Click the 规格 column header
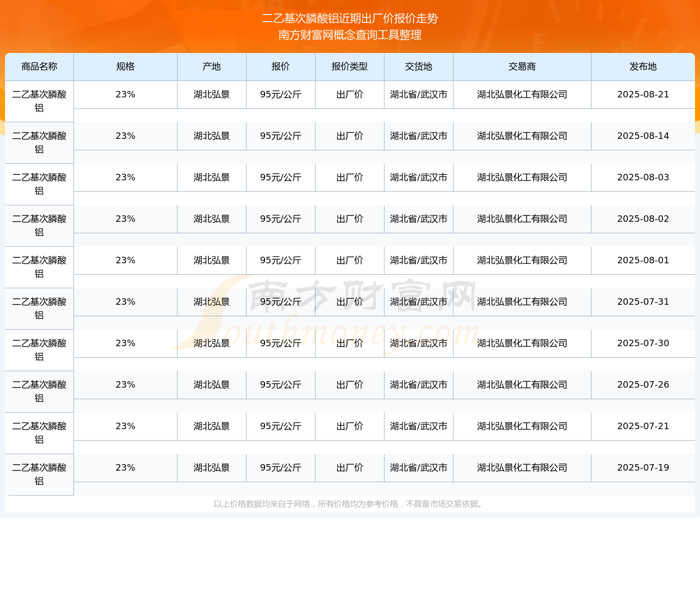Image resolution: width=700 pixels, height=602 pixels. click(x=125, y=66)
